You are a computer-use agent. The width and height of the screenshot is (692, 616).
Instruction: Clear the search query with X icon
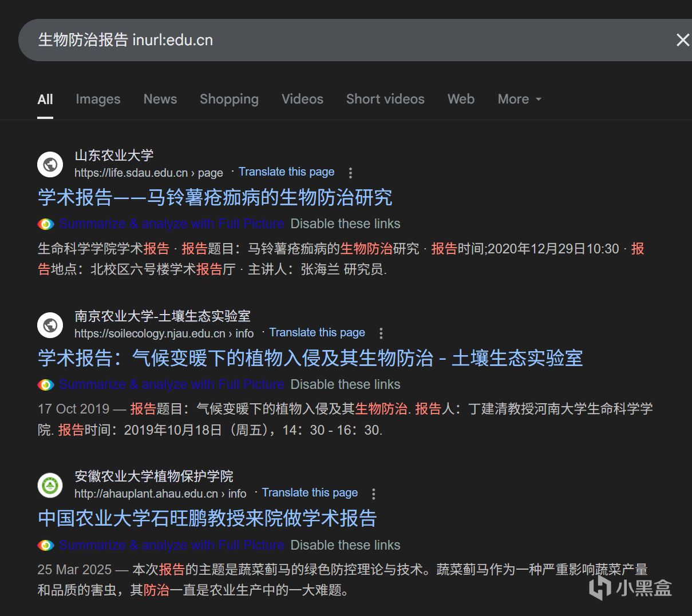682,40
